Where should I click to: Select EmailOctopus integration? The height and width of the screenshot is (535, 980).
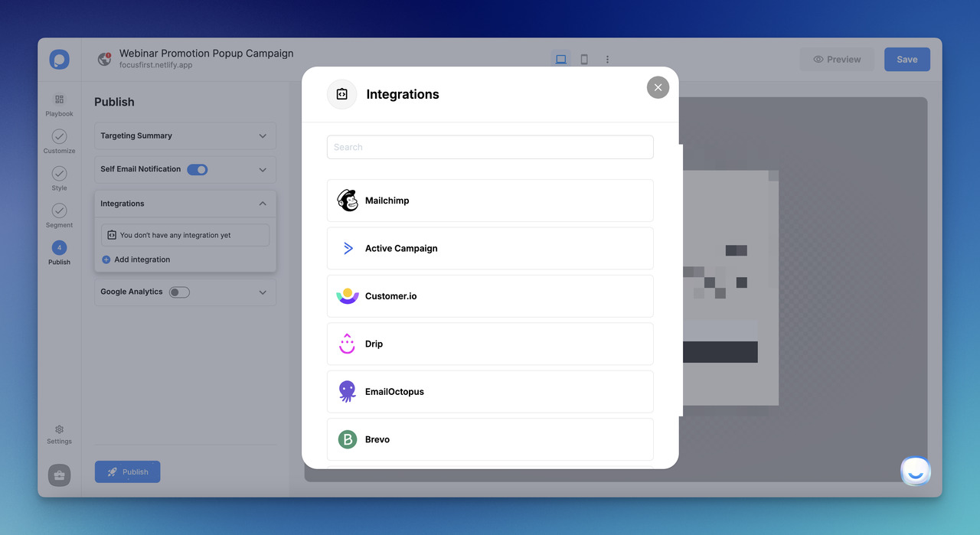pyautogui.click(x=490, y=391)
